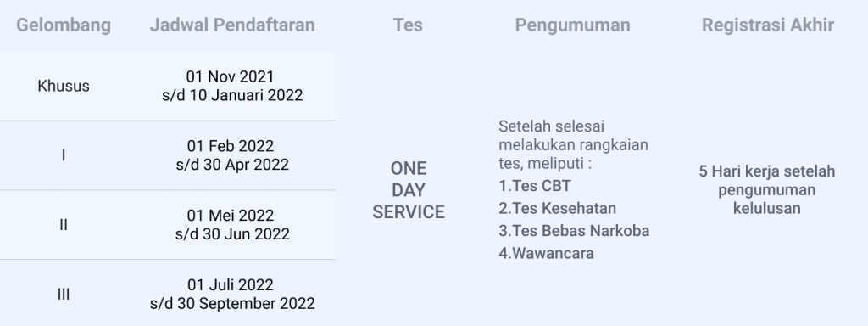Click the Tes CBT list item

click(534, 186)
